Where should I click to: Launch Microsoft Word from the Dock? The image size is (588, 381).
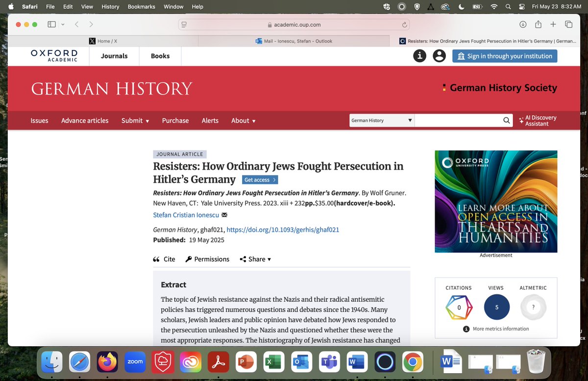click(357, 362)
